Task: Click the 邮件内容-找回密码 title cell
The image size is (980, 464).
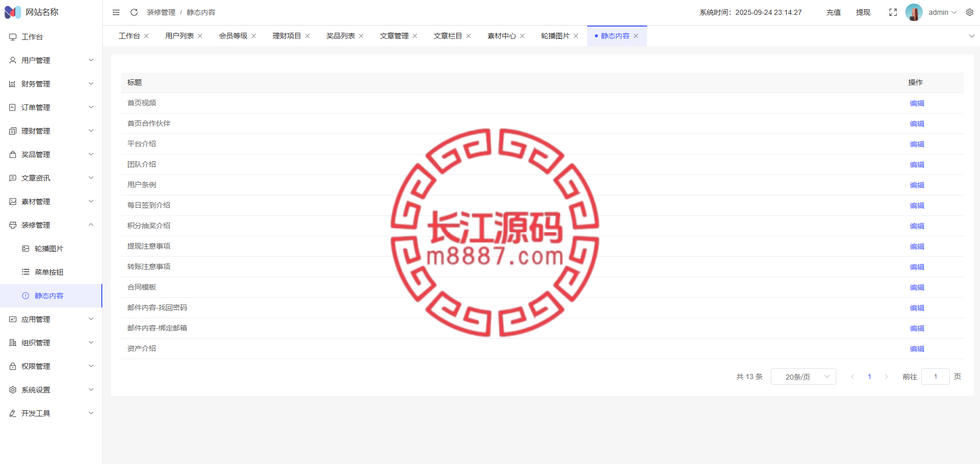Action: (157, 307)
